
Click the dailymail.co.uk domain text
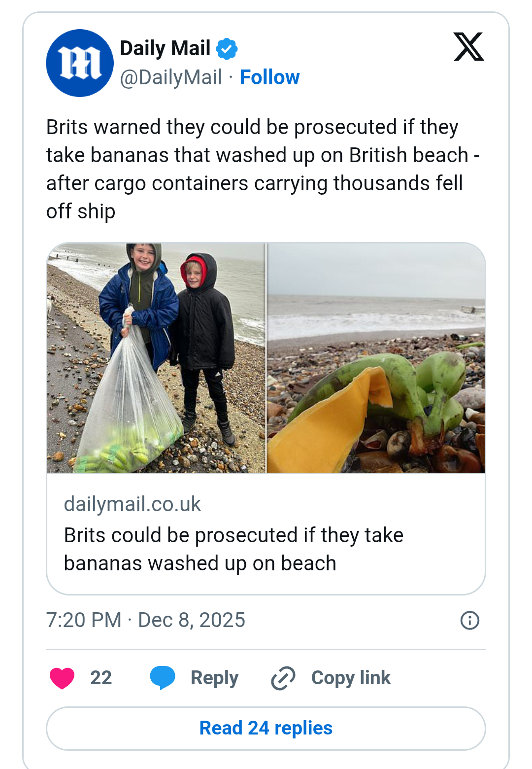click(x=133, y=504)
